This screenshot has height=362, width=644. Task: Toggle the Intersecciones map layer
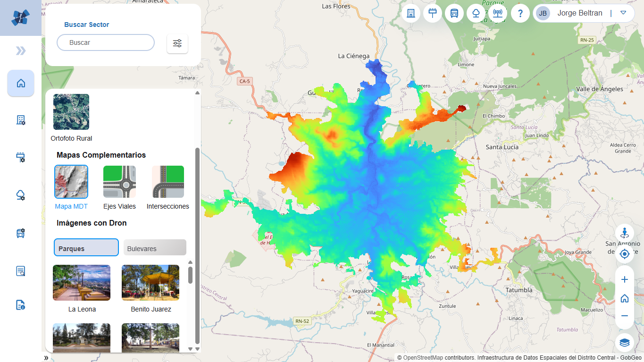tap(167, 182)
